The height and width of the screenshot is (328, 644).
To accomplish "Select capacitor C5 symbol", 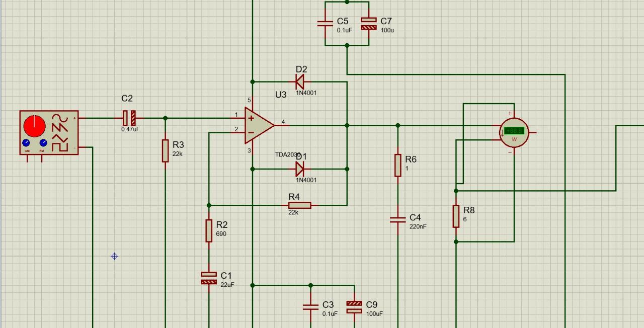I will (x=325, y=23).
